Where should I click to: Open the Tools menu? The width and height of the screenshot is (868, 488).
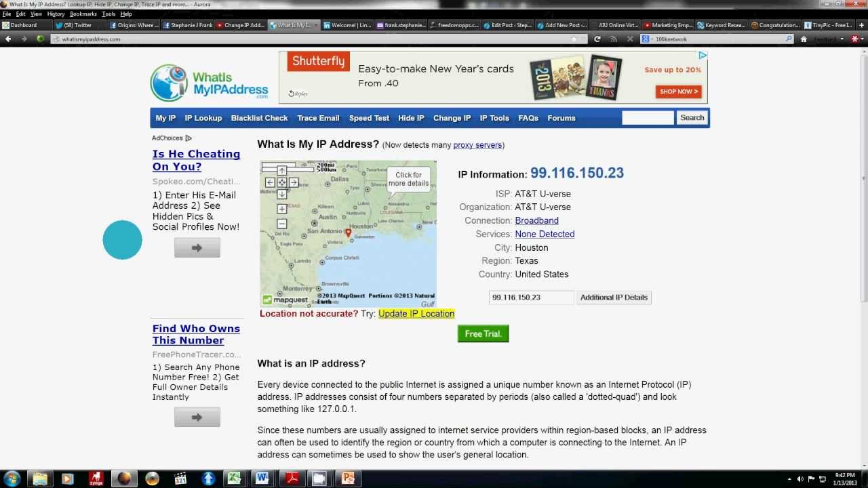click(108, 14)
